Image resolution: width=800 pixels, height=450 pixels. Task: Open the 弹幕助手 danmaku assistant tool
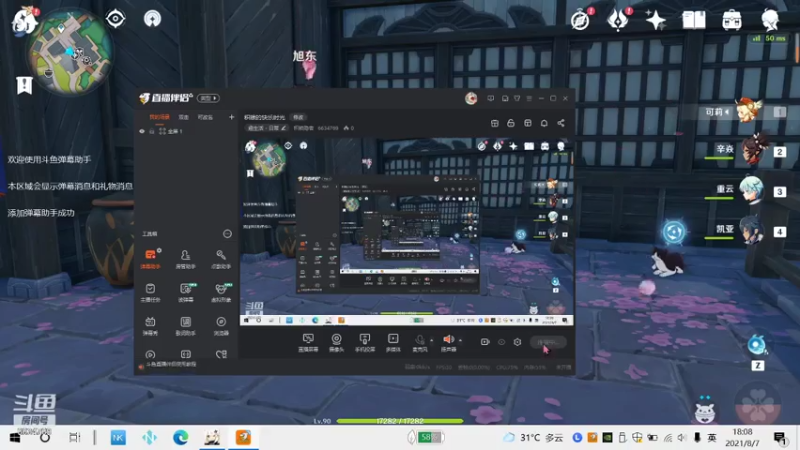click(150, 259)
